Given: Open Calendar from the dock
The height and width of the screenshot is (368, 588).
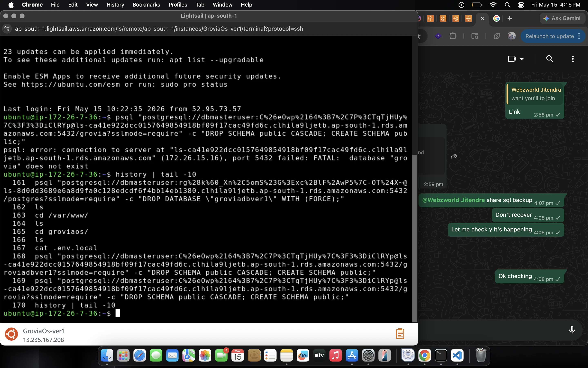Looking at the screenshot, I should (237, 356).
